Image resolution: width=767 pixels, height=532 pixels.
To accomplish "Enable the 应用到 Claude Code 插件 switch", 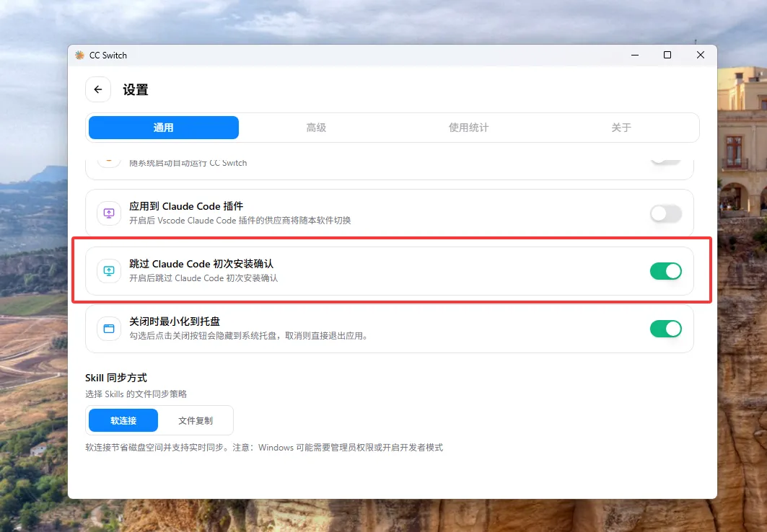I will pyautogui.click(x=665, y=213).
